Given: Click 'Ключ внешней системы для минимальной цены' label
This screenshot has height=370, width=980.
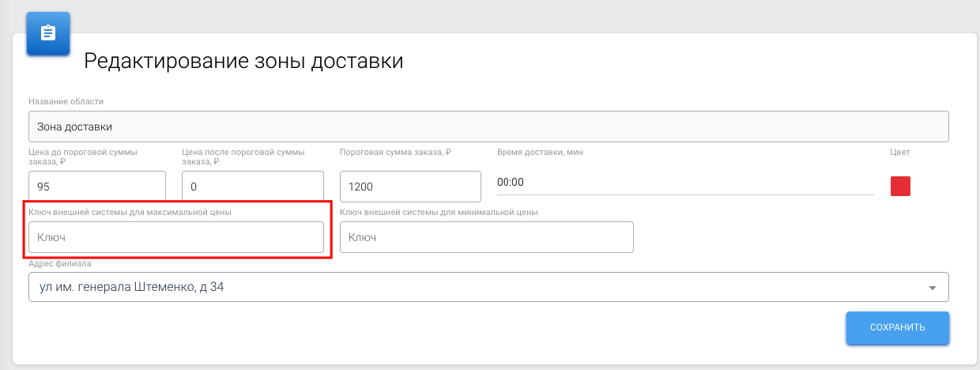Looking at the screenshot, I should pos(439,212).
